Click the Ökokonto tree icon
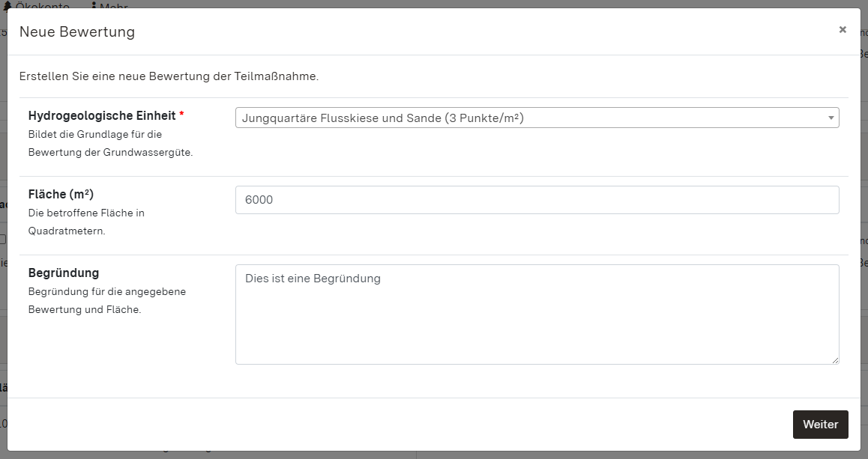 pyautogui.click(x=7, y=6)
